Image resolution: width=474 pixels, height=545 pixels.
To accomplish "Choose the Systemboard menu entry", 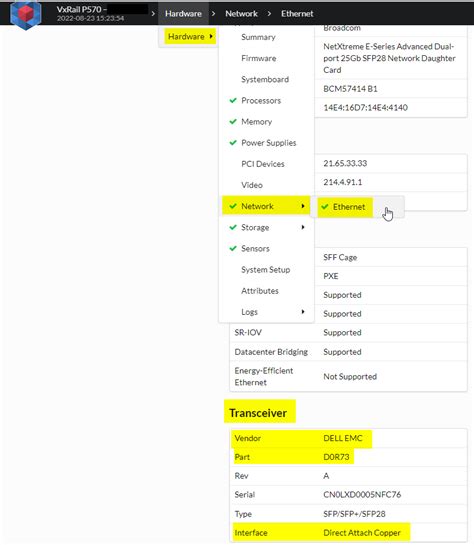I will [x=265, y=80].
